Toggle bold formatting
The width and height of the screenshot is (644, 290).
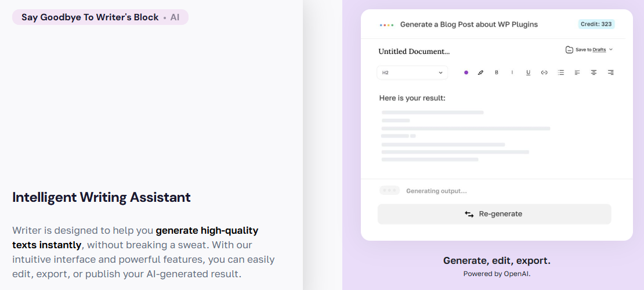point(496,72)
